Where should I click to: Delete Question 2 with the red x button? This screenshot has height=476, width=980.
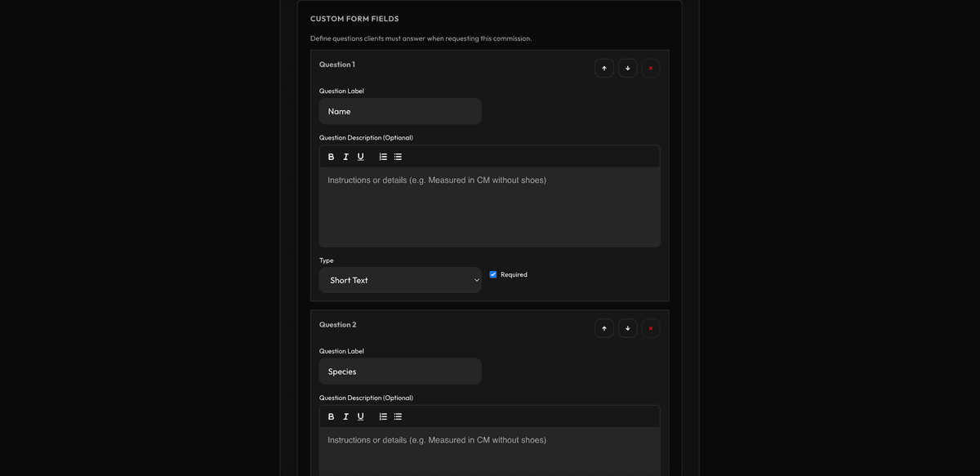click(651, 327)
